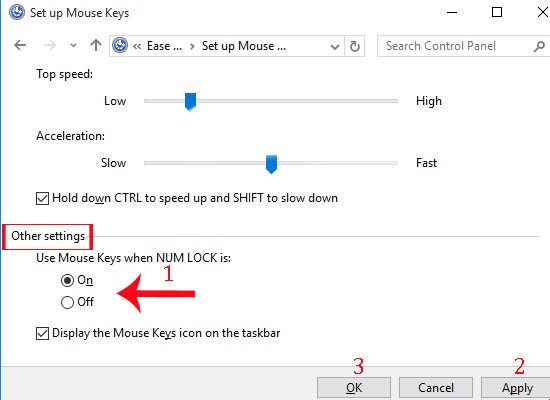Click the search magnifier icon
The image size is (550, 400).
tap(539, 46)
